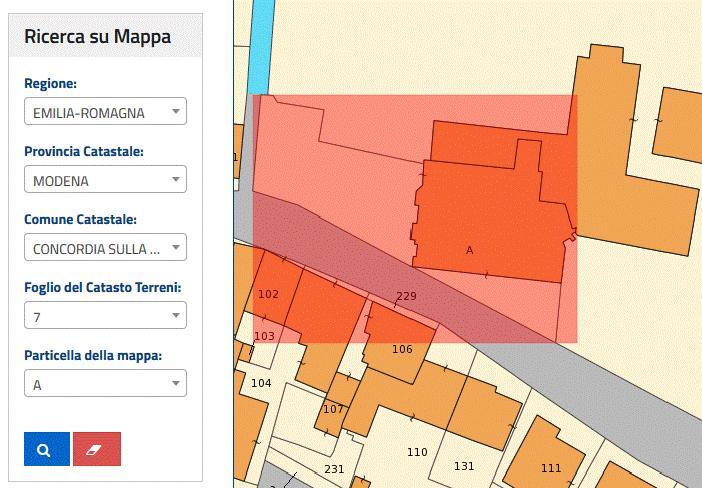The height and width of the screenshot is (488, 702).
Task: Click the Ricerca su Mappa panel heading
Action: coord(97,37)
